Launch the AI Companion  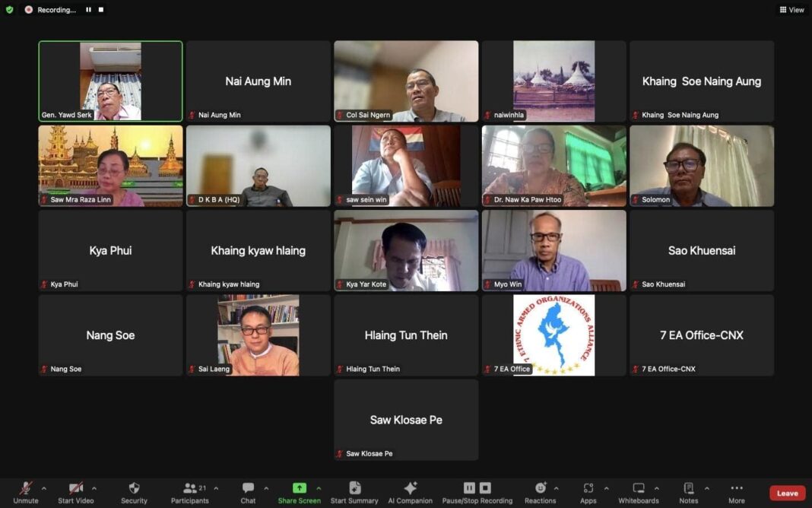click(x=411, y=488)
